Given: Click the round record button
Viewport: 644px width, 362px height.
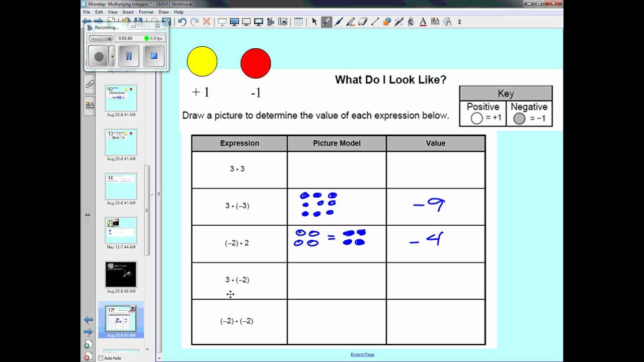Looking at the screenshot, I should (99, 56).
